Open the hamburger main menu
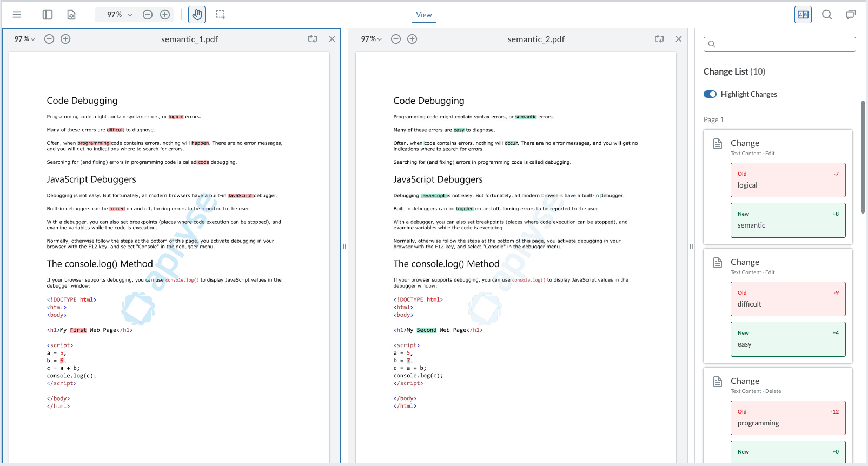The width and height of the screenshot is (868, 466). click(x=17, y=15)
